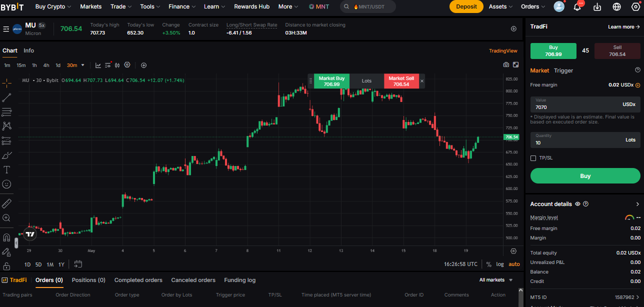Image resolution: width=644 pixels, height=307 pixels.
Task: Select the Sell 706.54 side button
Action: 617,50
